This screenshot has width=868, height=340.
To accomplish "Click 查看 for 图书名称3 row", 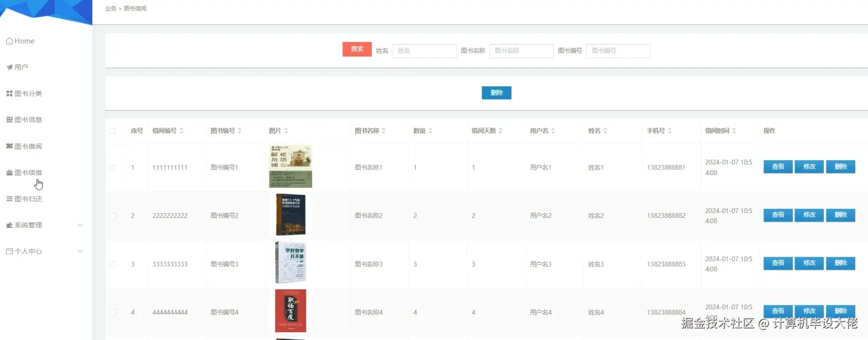I will pyautogui.click(x=778, y=263).
